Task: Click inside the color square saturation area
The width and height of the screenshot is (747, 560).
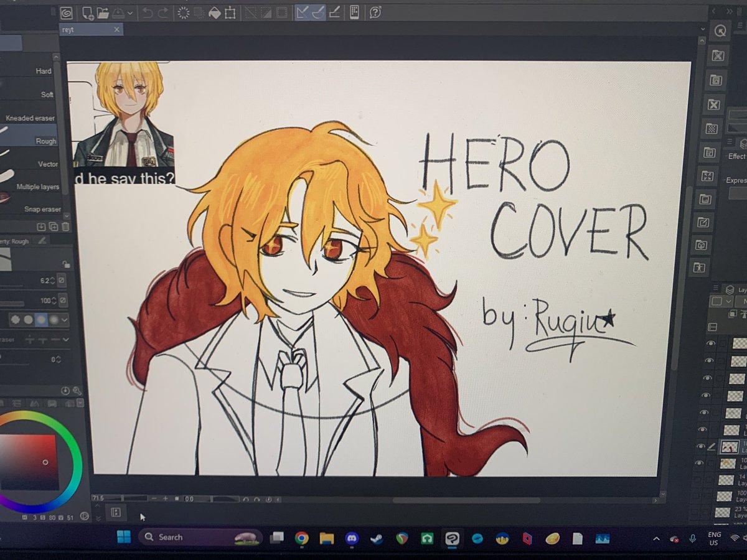Action: (28, 463)
